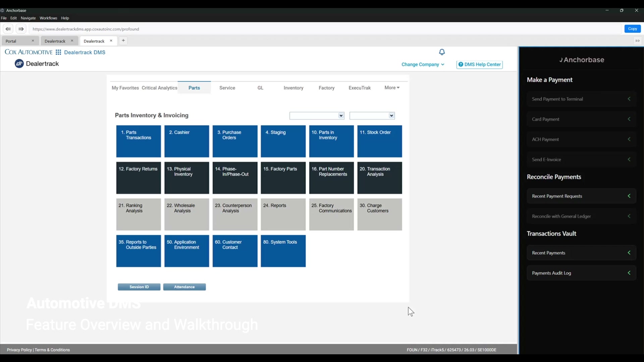This screenshot has height=362, width=644.
Task: Open the Cox Automotive app grid icon
Action: (x=58, y=52)
